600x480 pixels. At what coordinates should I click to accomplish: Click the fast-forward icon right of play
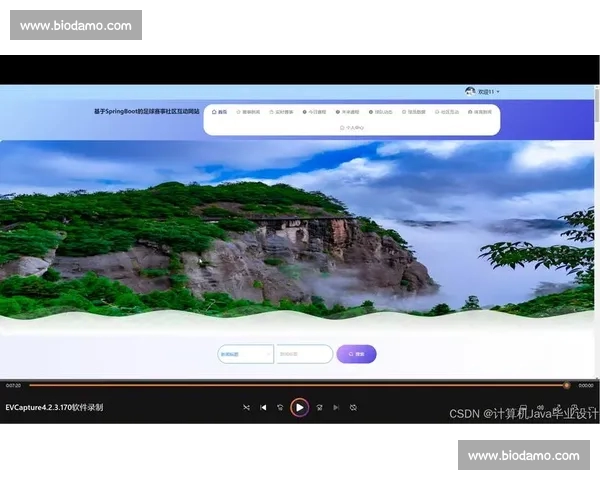coord(319,407)
